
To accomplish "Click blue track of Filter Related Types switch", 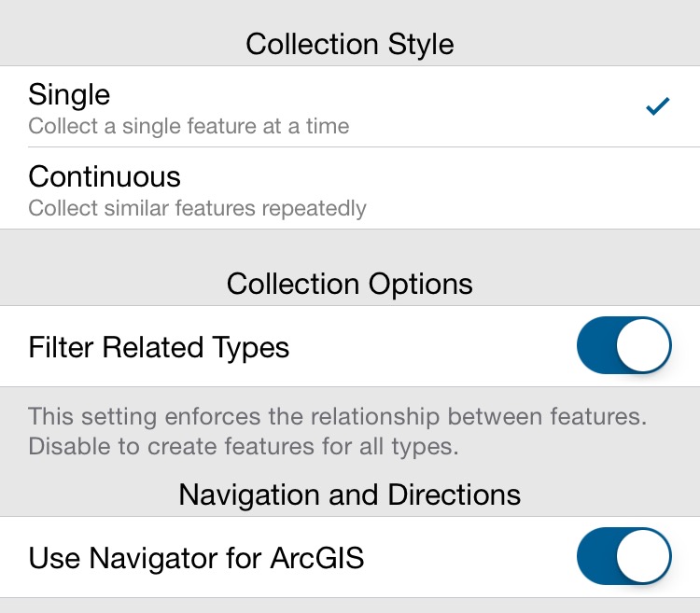I will click(x=596, y=345).
